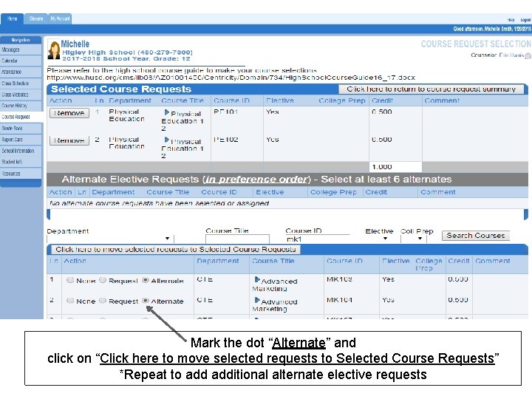Open School Information in navigation sidebar
Image resolution: width=532 pixels, height=399 pixels.
tap(21, 151)
